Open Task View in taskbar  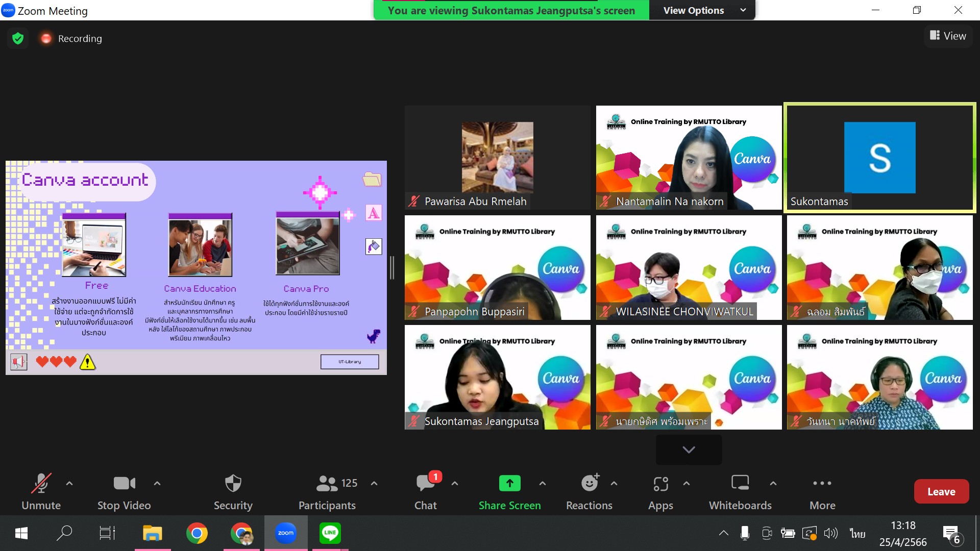pyautogui.click(x=107, y=534)
